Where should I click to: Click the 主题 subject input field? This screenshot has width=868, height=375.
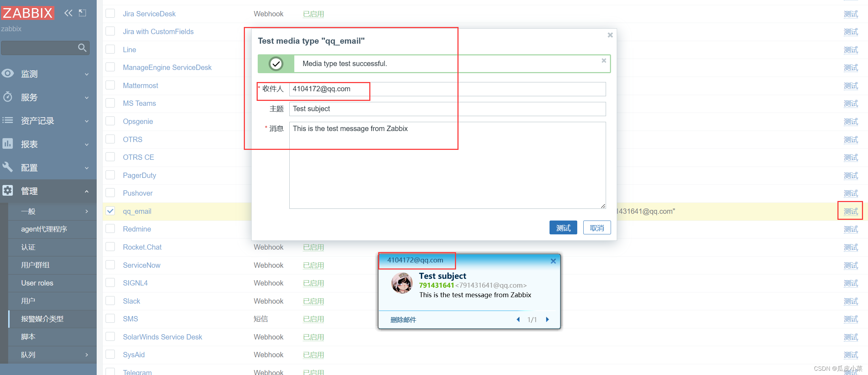(x=448, y=109)
